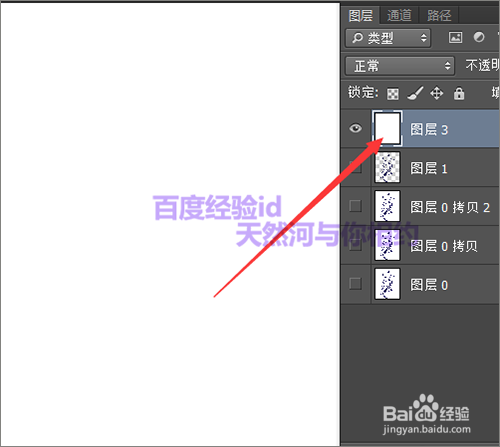
Task: Switch to the 路径 tab
Action: 439,15
